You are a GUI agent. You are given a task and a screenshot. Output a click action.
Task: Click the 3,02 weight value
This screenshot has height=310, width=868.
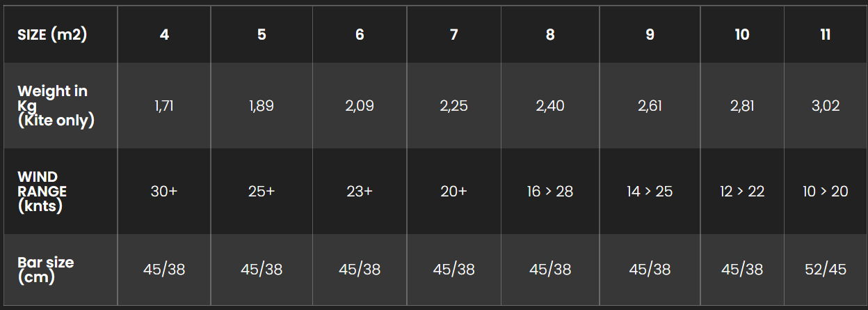826,106
